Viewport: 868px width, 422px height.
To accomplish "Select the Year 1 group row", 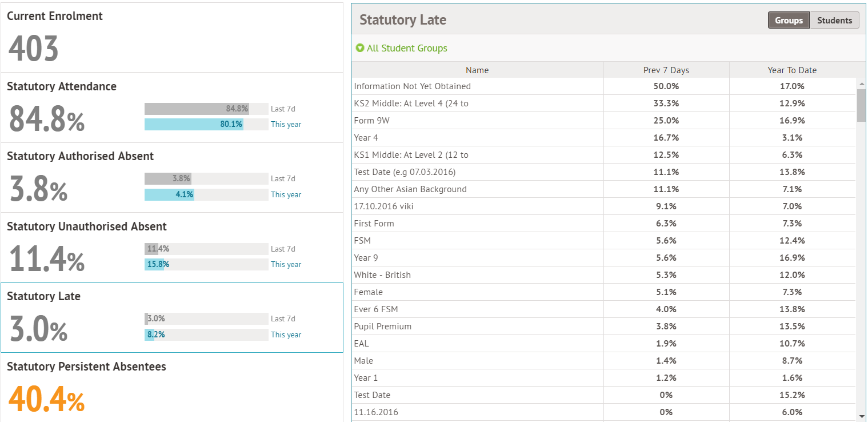I will pos(603,378).
